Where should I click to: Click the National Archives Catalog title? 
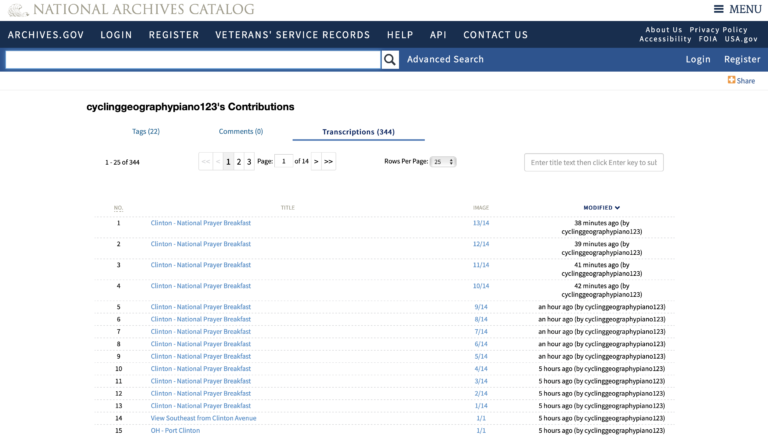(x=144, y=9)
